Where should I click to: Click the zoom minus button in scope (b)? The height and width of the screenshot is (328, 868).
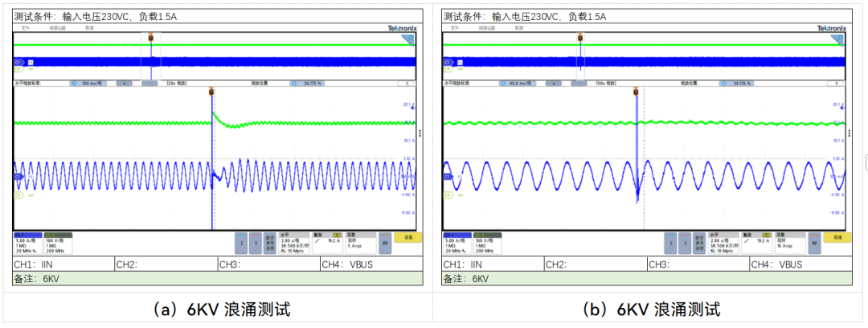pos(579,83)
